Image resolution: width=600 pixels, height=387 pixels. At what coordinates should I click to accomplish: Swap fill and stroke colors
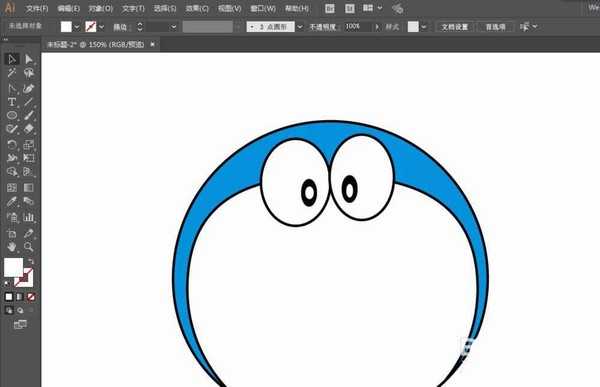click(x=31, y=261)
